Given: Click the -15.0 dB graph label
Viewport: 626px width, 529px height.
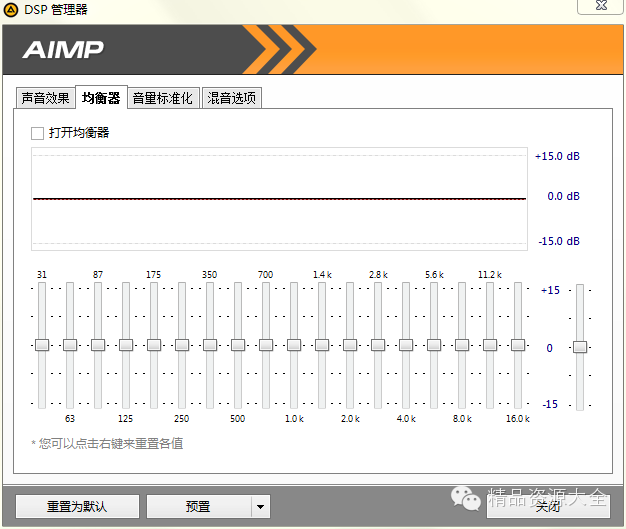Looking at the screenshot, I should (x=559, y=241).
